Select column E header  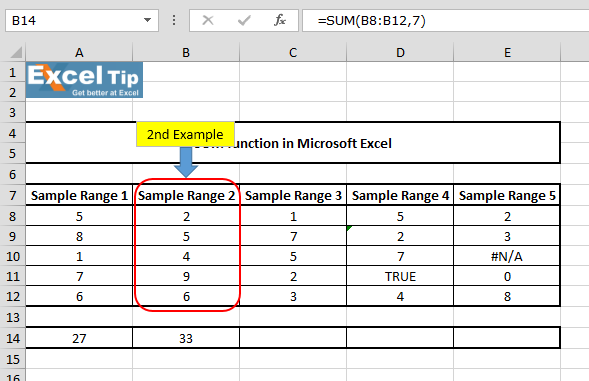click(x=507, y=52)
